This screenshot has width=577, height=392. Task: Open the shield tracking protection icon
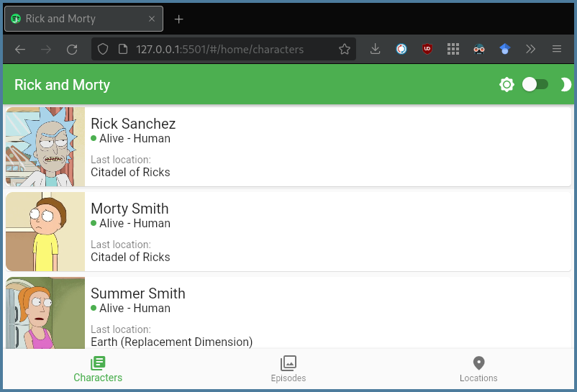[x=103, y=49]
